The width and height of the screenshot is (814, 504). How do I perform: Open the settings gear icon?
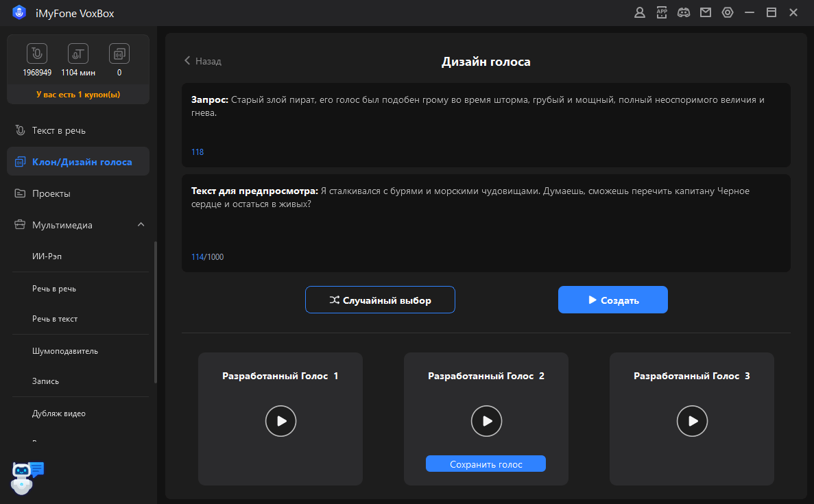(728, 12)
